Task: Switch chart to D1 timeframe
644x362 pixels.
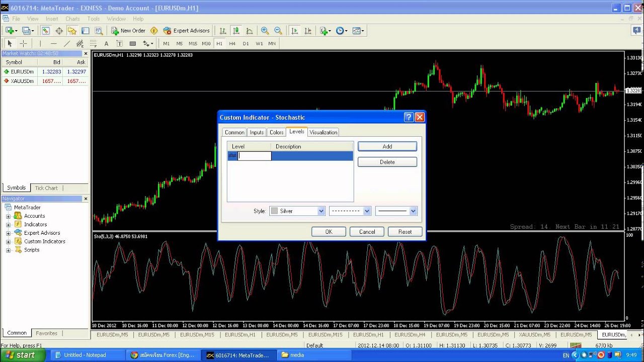Action: tap(246, 44)
